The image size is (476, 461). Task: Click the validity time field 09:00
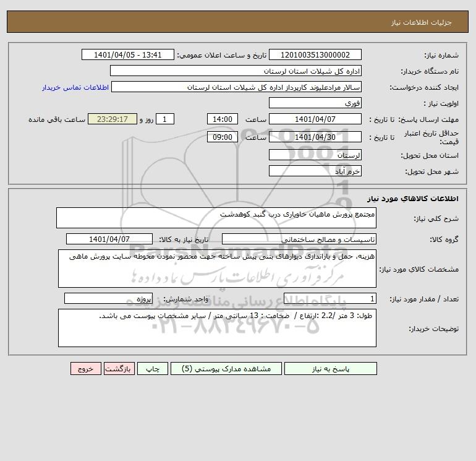[222, 137]
